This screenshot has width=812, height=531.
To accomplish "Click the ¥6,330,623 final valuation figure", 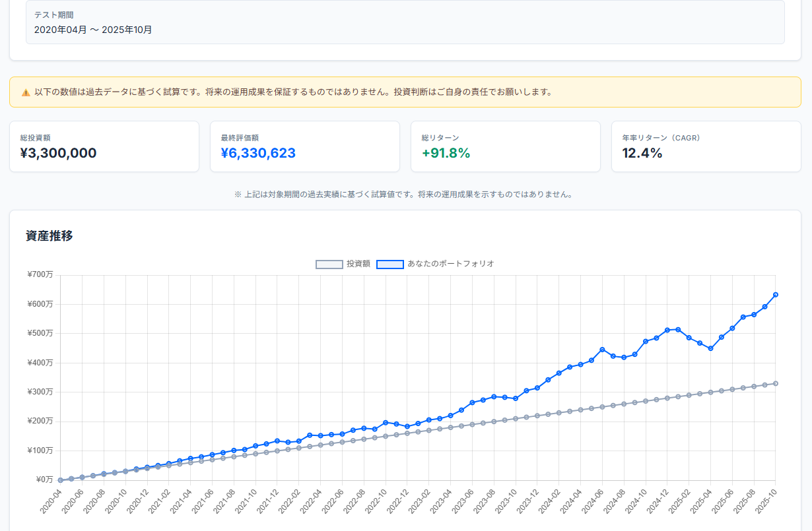I will coord(257,154).
